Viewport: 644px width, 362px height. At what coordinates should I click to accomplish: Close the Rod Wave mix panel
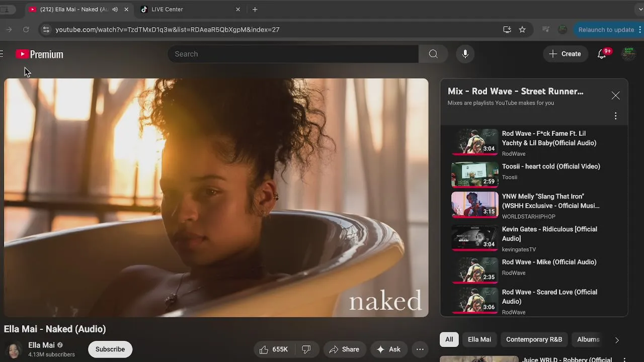(x=615, y=96)
